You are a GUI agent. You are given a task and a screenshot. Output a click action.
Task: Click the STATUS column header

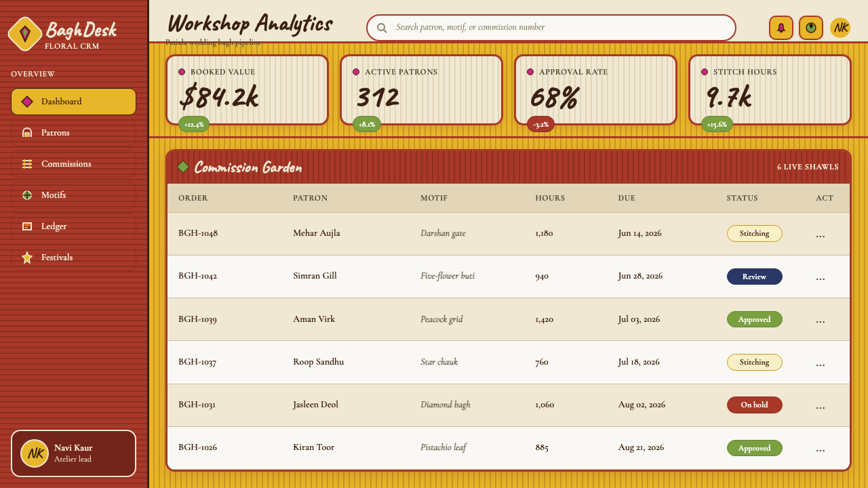coord(743,198)
